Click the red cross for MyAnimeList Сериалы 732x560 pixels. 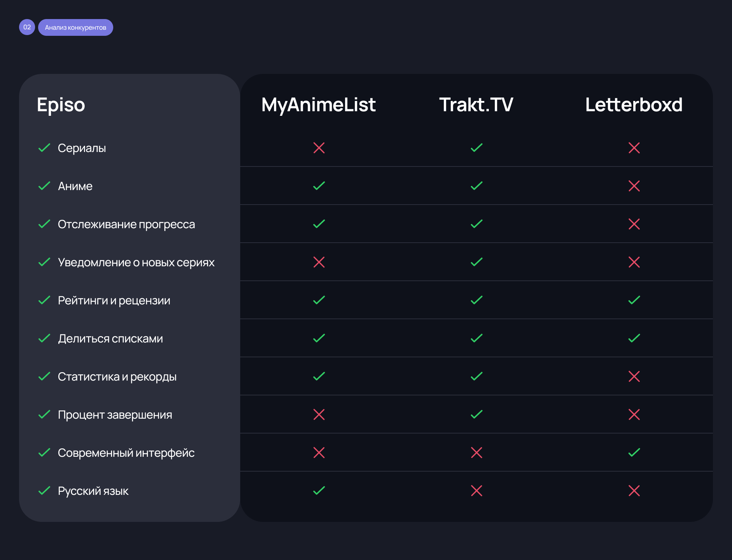coord(319,148)
